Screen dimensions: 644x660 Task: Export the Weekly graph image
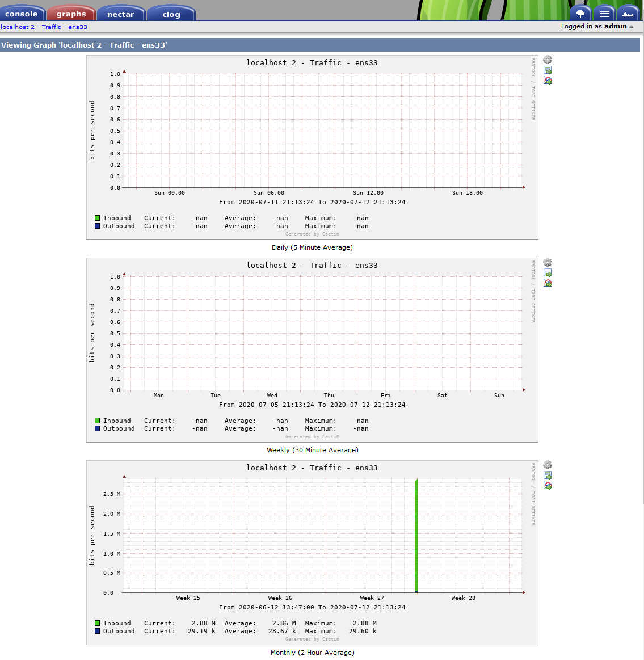[547, 283]
